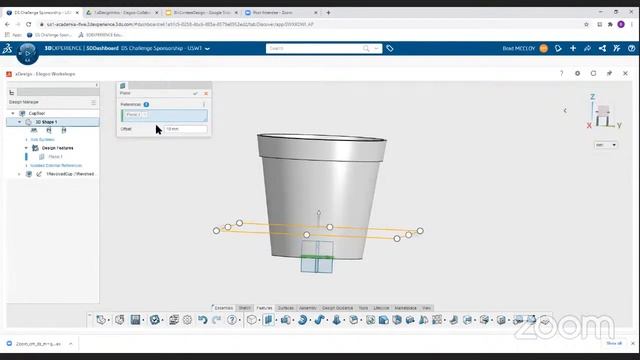640x360 pixels.
Task: Switch to the Lifecycle tab
Action: pos(381,308)
